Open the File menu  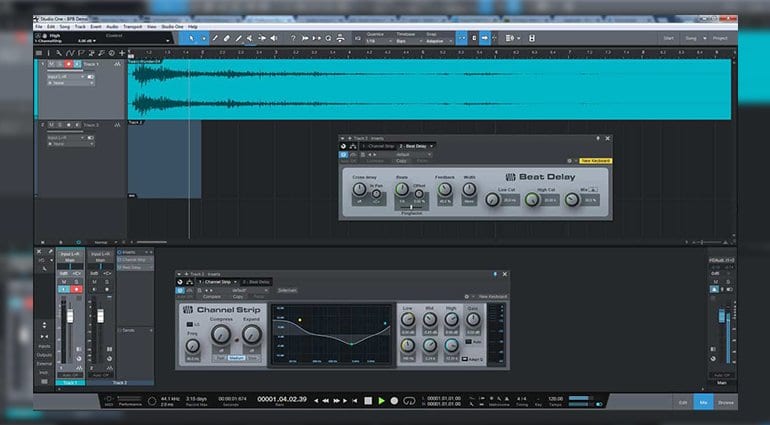(x=40, y=27)
